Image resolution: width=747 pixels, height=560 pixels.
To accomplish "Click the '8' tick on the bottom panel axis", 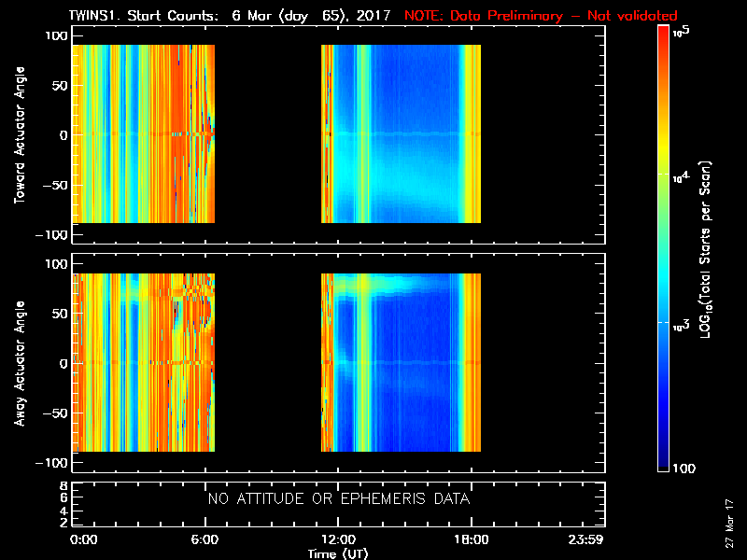I will pyautogui.click(x=63, y=486).
